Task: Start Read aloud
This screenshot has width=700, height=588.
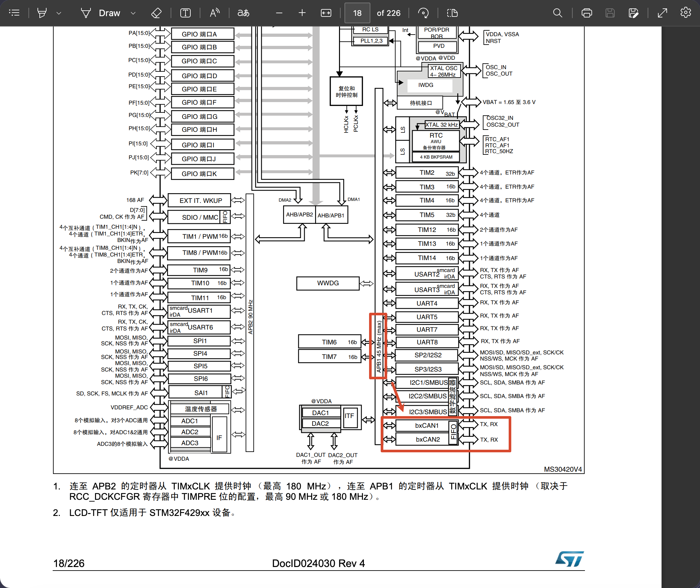Action: 215,13
